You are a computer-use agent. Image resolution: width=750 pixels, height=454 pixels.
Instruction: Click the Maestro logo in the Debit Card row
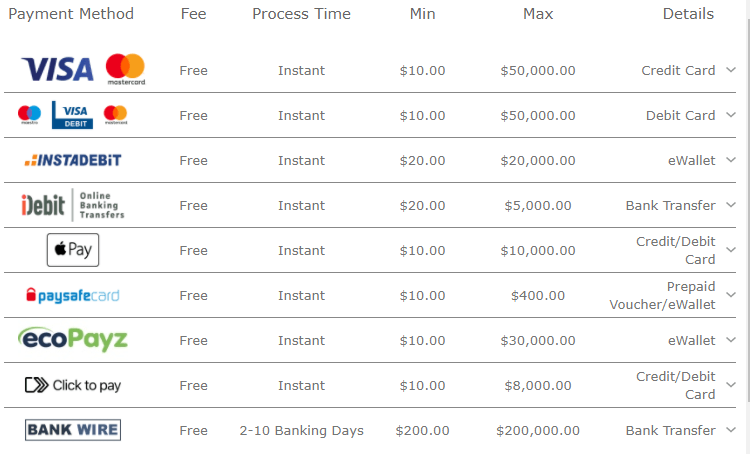[x=29, y=115]
